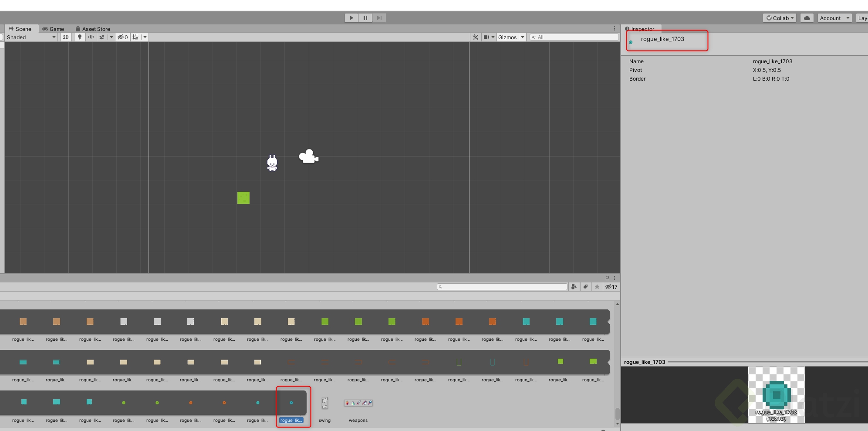The width and height of the screenshot is (868, 431).
Task: Click the Name label in Inspector
Action: 636,61
